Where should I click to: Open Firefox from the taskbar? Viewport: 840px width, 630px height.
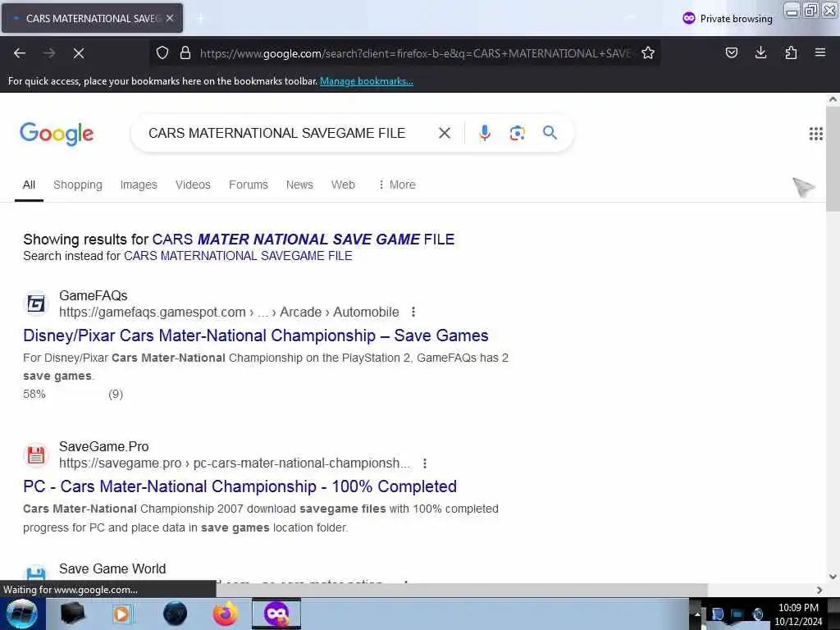[x=226, y=614]
